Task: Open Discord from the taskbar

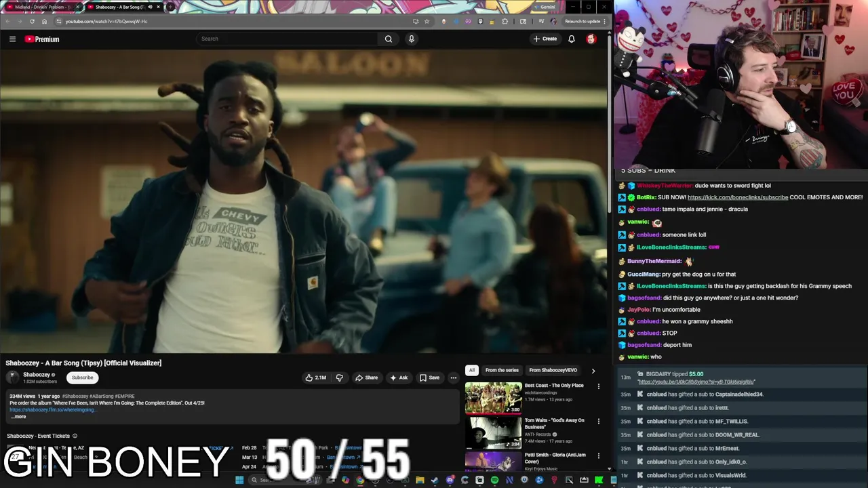Action: (x=450, y=480)
